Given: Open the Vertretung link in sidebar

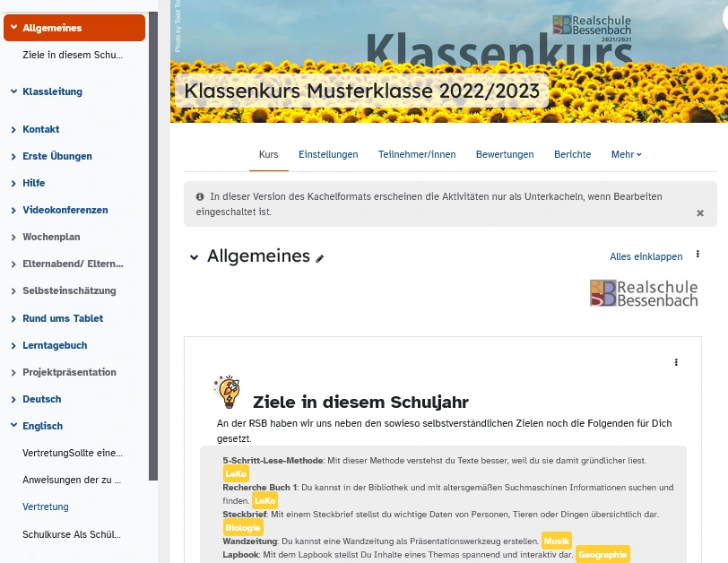Looking at the screenshot, I should click(x=46, y=507).
